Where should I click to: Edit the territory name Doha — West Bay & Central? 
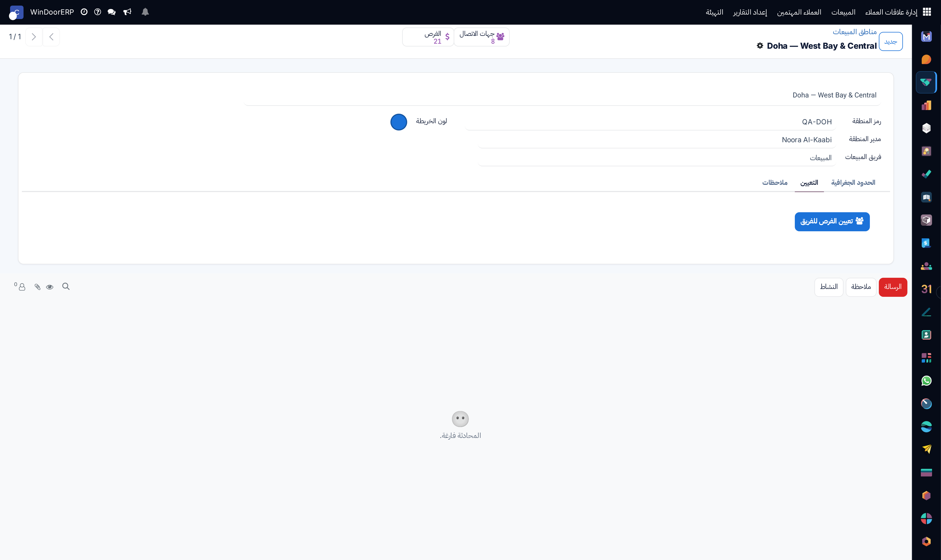[562, 95]
